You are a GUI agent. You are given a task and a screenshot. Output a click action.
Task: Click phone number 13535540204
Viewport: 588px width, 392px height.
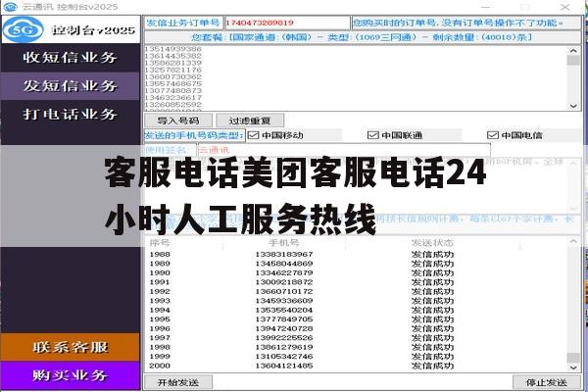tap(284, 310)
